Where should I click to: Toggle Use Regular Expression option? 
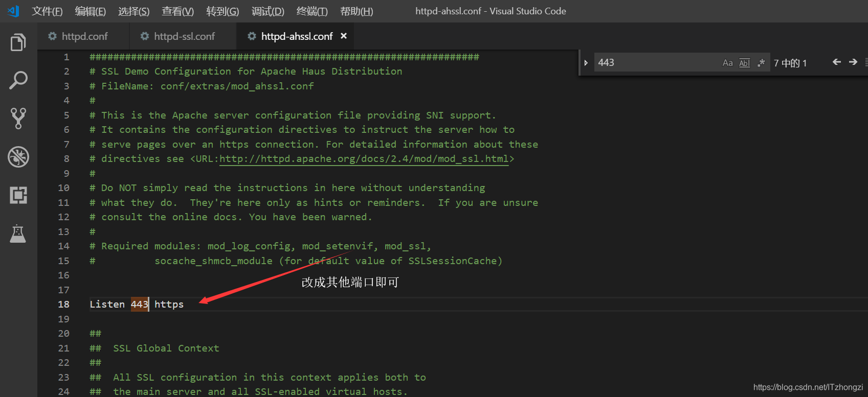click(761, 63)
